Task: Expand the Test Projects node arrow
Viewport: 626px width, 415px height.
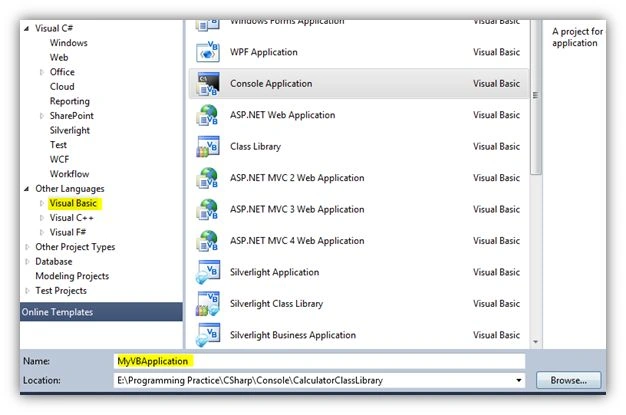Action: (x=27, y=291)
